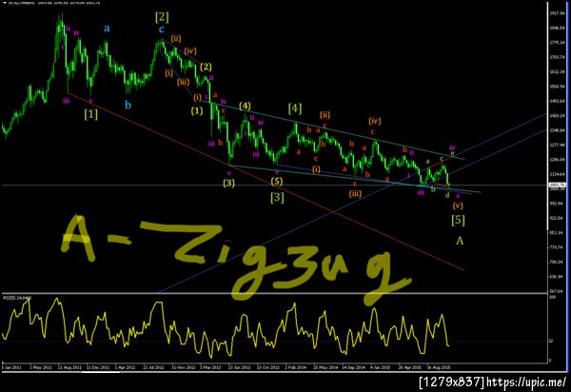Click the blue wave label c under [2]
The height and width of the screenshot is (392, 571).
point(162,29)
